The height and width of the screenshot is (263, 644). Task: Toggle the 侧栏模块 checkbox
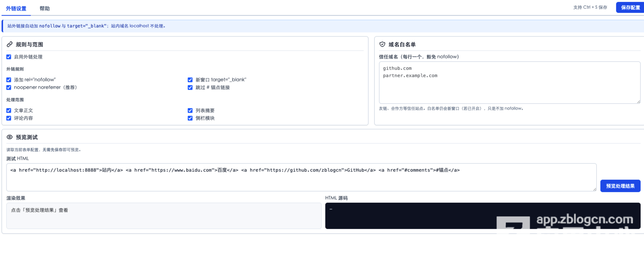pyautogui.click(x=190, y=118)
